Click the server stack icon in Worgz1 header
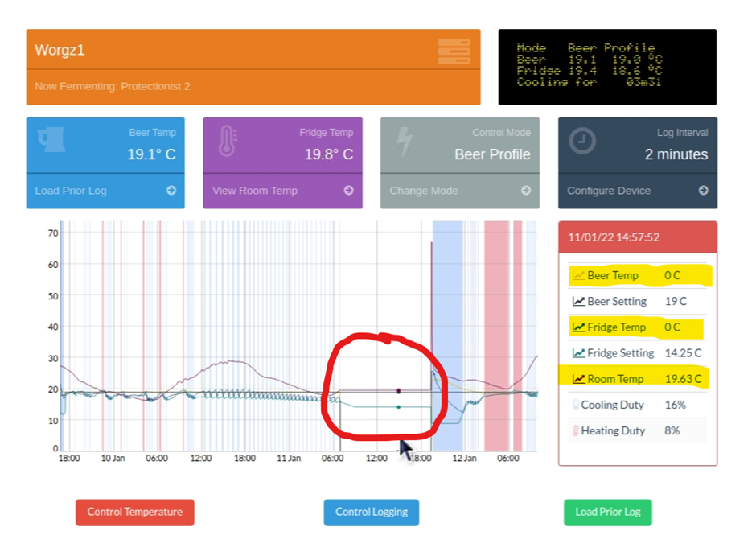 pyautogui.click(x=454, y=51)
